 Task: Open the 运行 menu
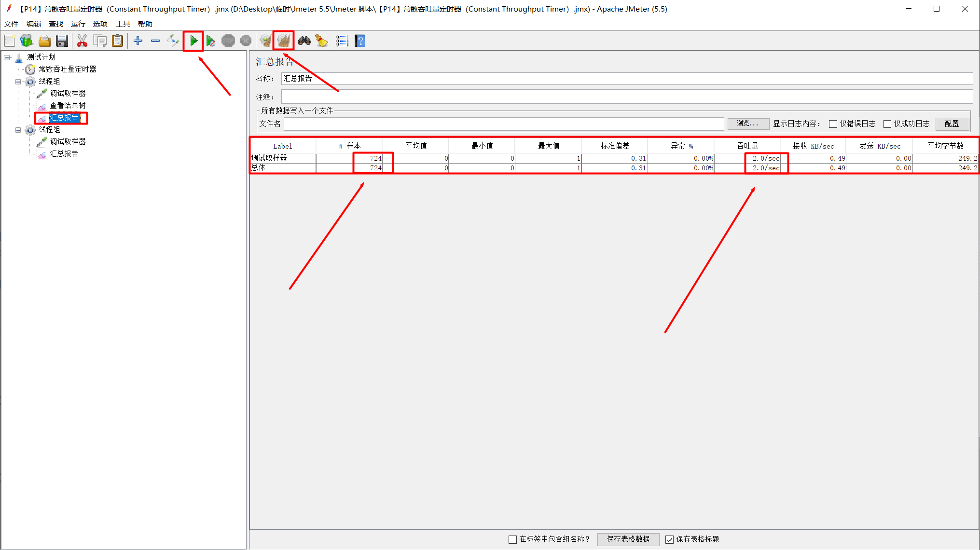78,24
